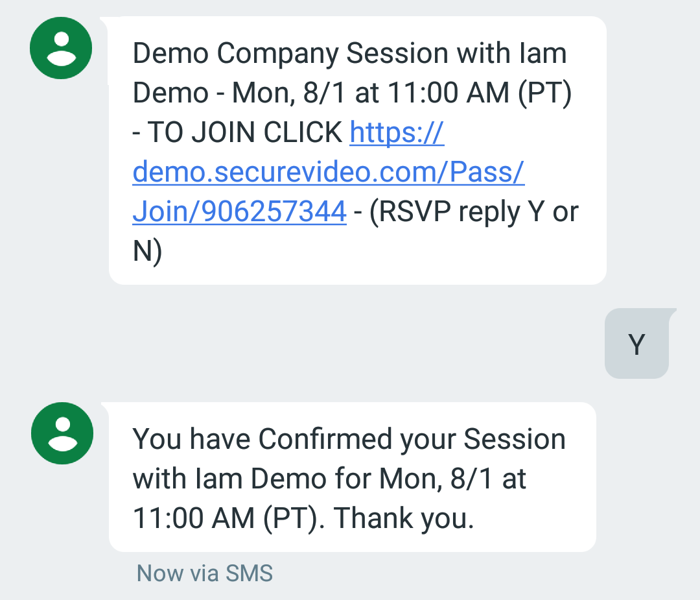
Task: Click the "Demo Company Session with Iam" line
Action: [349, 53]
